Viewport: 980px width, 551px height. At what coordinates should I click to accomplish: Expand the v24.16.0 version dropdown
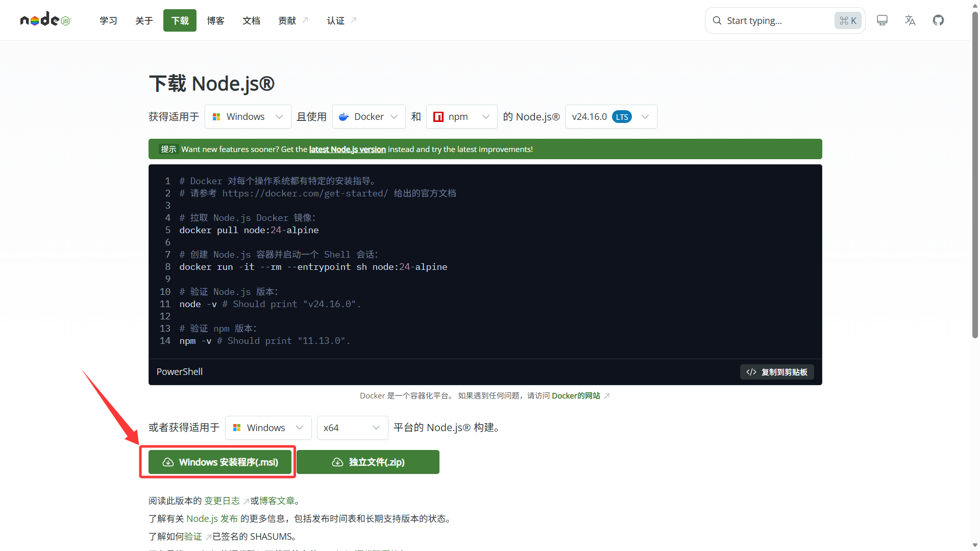click(x=611, y=117)
